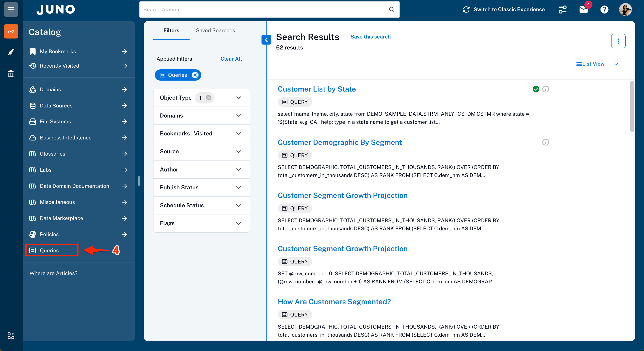The image size is (644, 351).
Task: Open the Customer List by State result
Action: (316, 89)
